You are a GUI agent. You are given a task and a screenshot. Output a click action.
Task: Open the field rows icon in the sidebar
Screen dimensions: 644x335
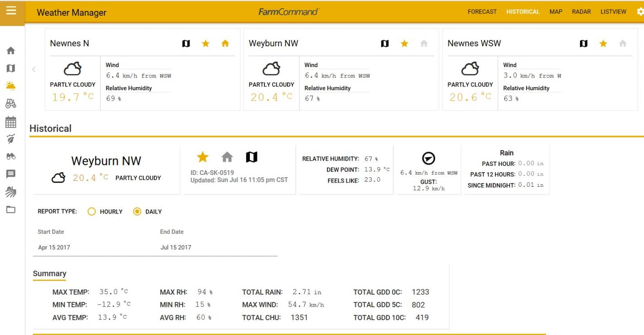click(11, 191)
